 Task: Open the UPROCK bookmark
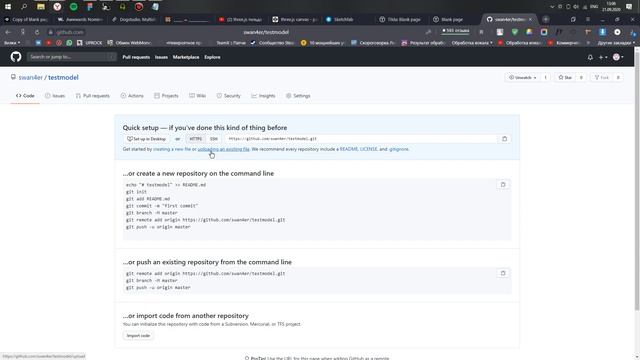(x=90, y=42)
